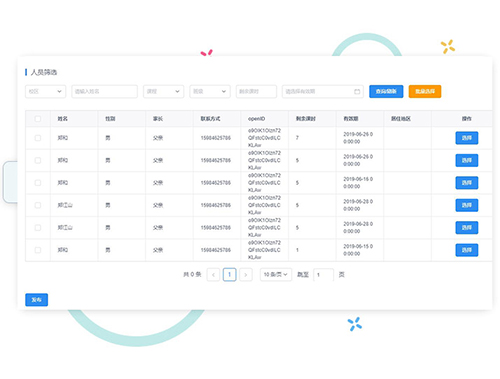
Task: Click the orange 批量选择 batch select button
Action: point(425,91)
